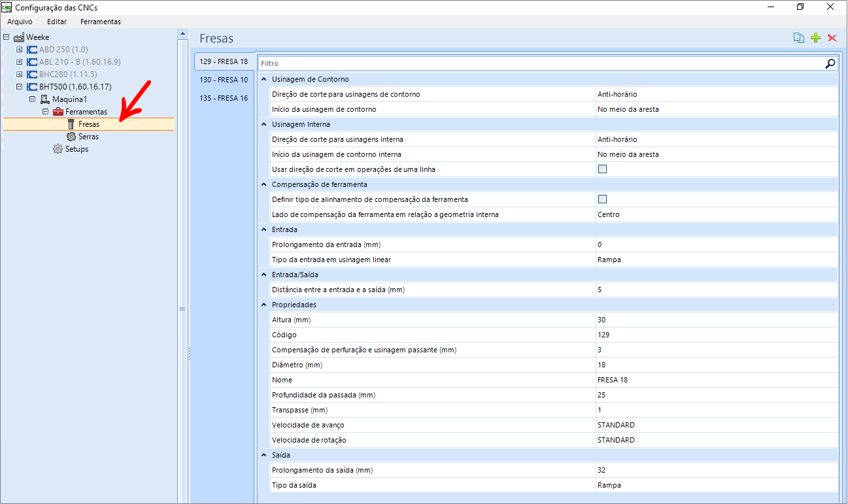This screenshot has height=504, width=848.
Task: Edit the Altura (mm) value 30
Action: pos(717,320)
